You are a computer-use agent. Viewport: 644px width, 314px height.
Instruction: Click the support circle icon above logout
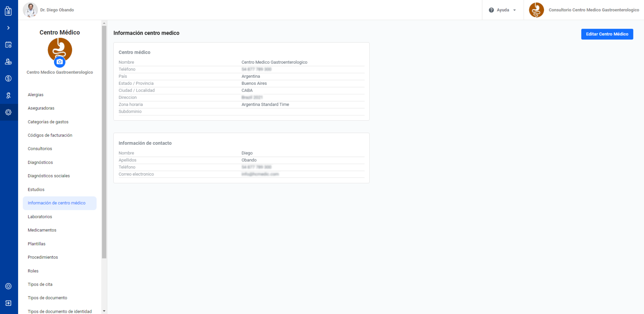pos(8,286)
